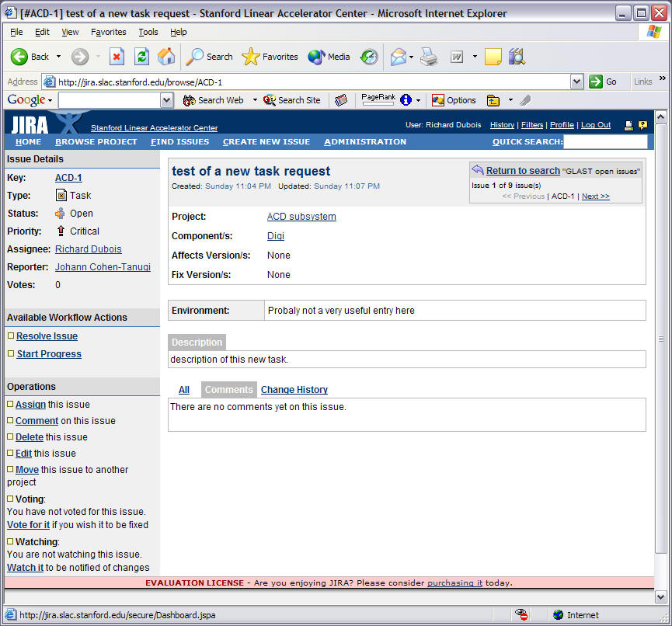
Task: Click the Quick Search input field
Action: [605, 142]
